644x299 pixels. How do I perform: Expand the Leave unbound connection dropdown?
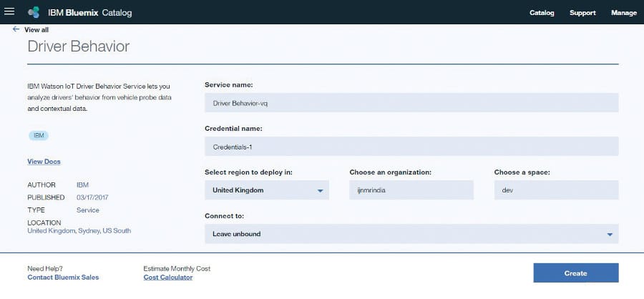pyautogui.click(x=411, y=234)
